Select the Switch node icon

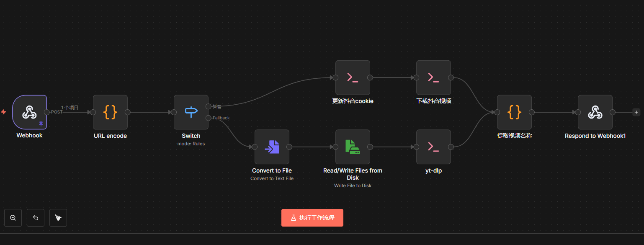click(x=191, y=112)
